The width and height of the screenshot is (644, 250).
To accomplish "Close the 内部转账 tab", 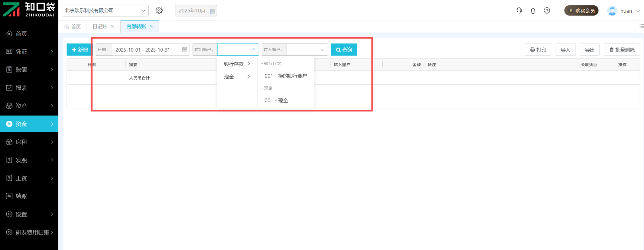I will (151, 27).
